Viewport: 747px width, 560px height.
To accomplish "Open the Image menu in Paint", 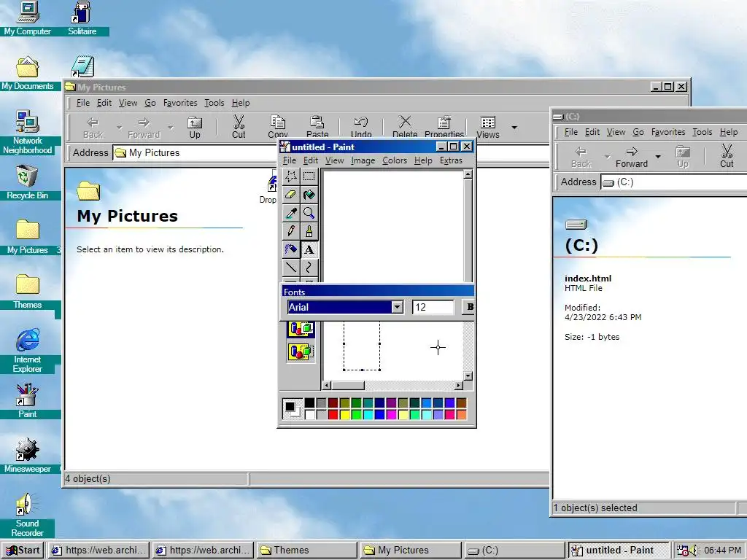I will click(x=363, y=160).
